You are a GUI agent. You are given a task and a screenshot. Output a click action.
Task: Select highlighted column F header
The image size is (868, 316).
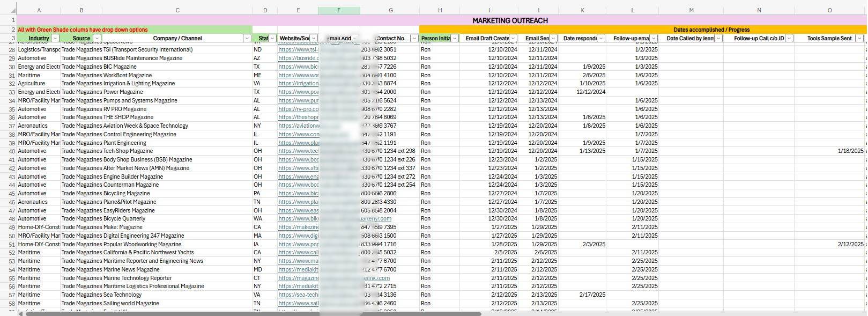click(x=339, y=10)
